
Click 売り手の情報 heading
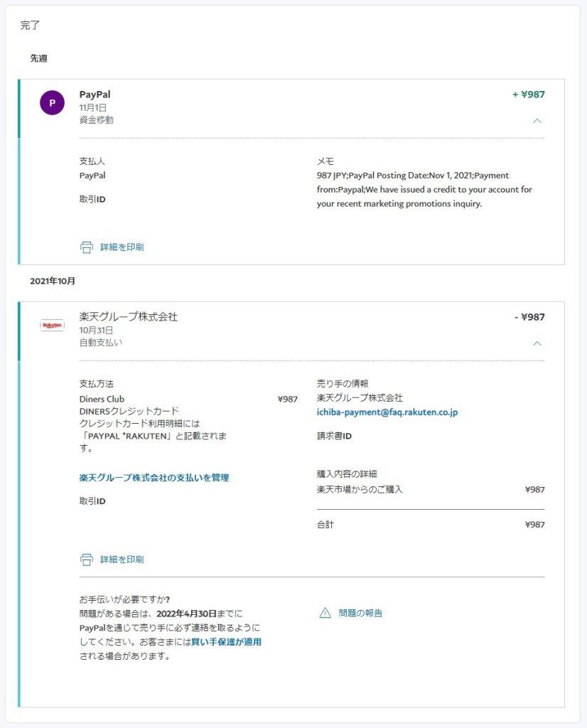343,383
